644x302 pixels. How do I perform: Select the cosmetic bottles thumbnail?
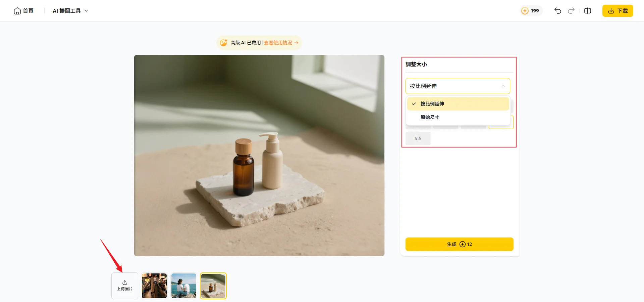pyautogui.click(x=213, y=286)
